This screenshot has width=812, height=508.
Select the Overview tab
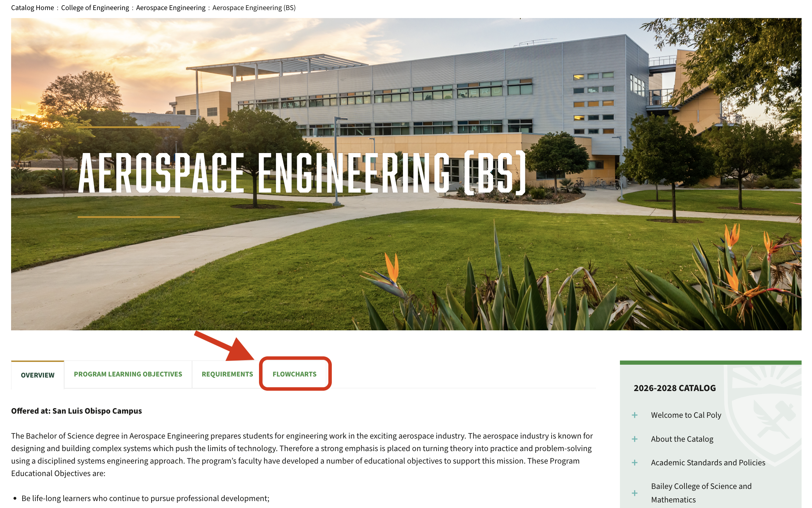(x=37, y=375)
